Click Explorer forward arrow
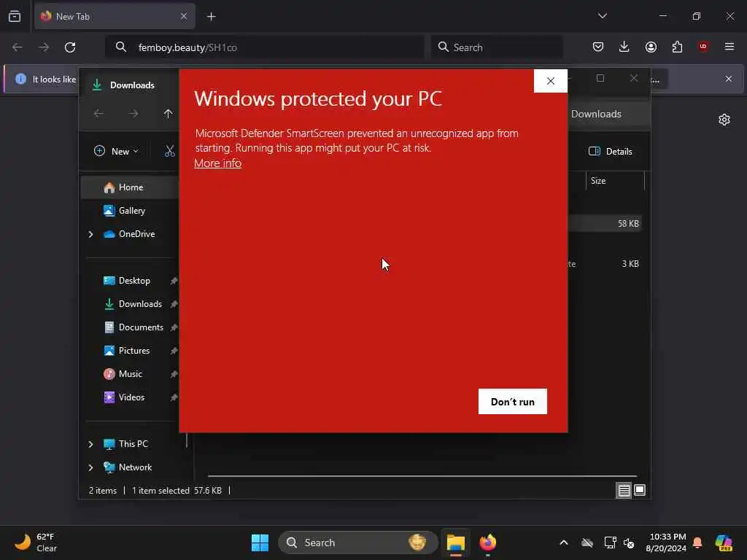747x560 pixels. pos(133,114)
